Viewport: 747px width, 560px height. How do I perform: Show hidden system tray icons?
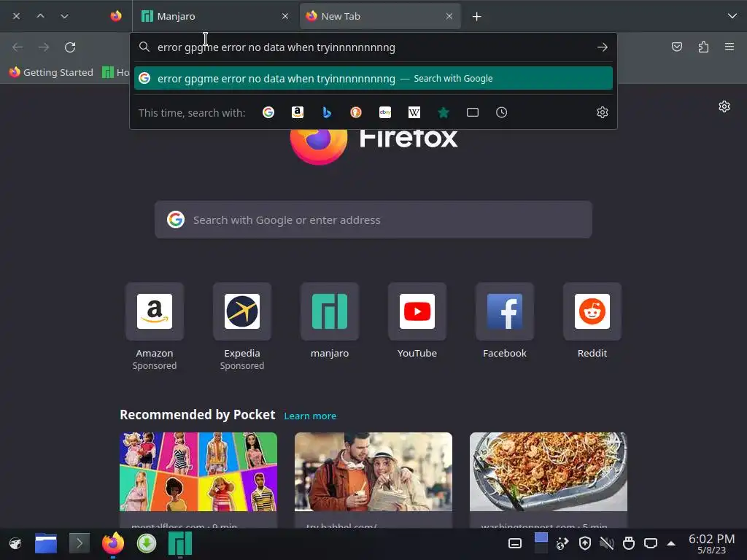pos(671,543)
